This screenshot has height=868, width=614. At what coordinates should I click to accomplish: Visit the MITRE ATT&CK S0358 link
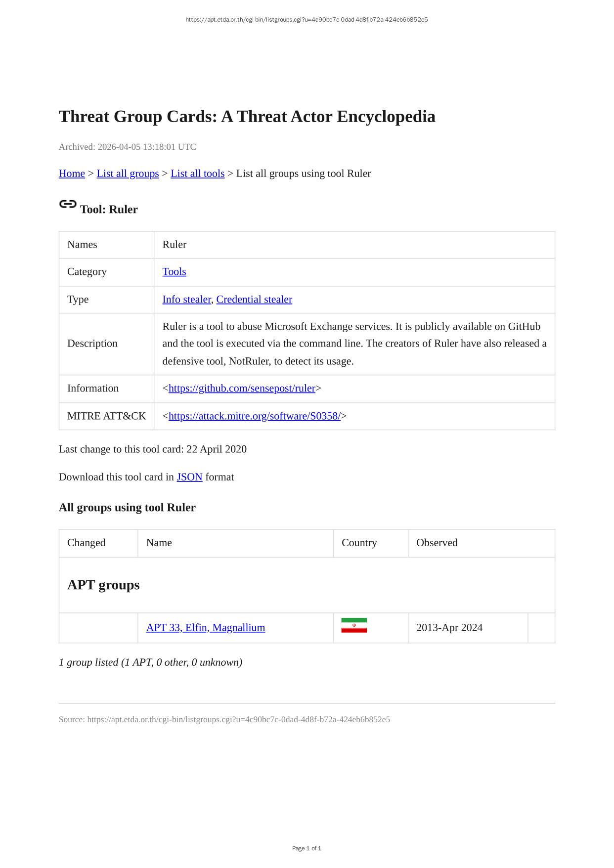coord(254,416)
